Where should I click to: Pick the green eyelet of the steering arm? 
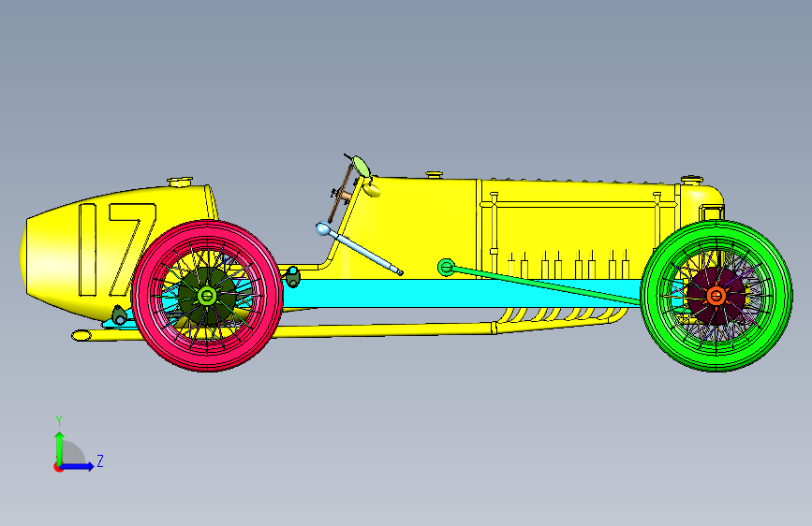tap(447, 267)
